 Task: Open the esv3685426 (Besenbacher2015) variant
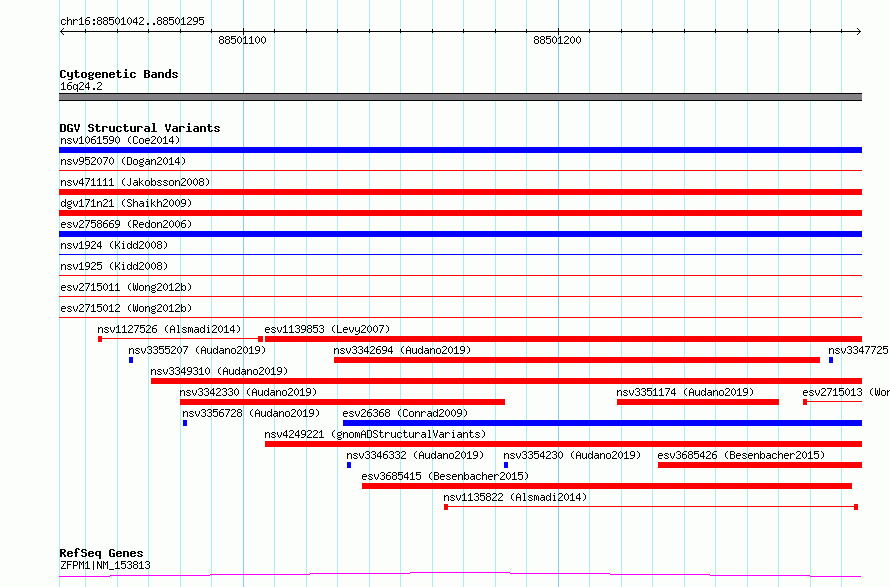[x=741, y=455]
